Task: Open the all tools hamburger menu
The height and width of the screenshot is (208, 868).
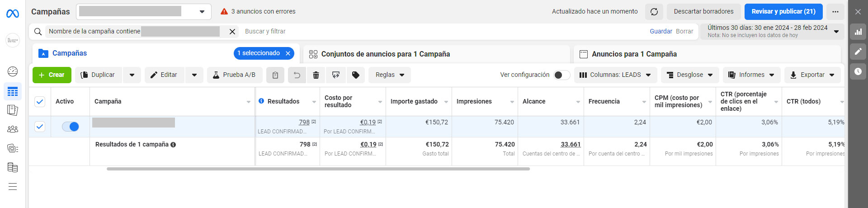Action: point(13,187)
